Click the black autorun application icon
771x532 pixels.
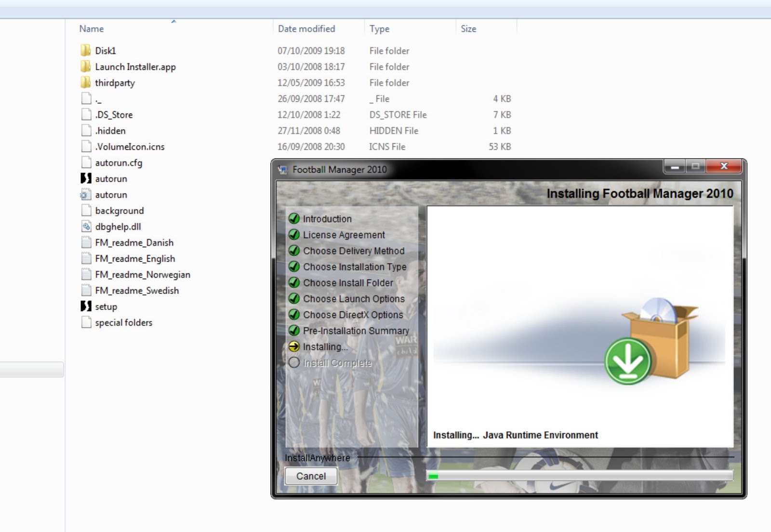(86, 178)
